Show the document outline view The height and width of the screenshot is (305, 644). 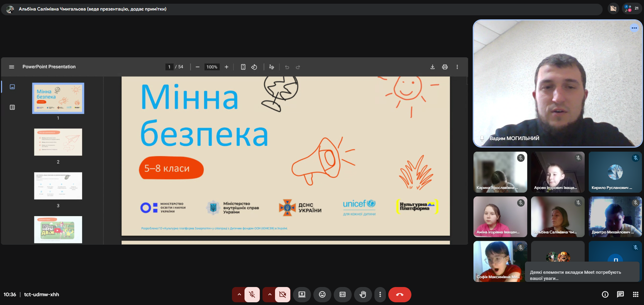pyautogui.click(x=12, y=107)
